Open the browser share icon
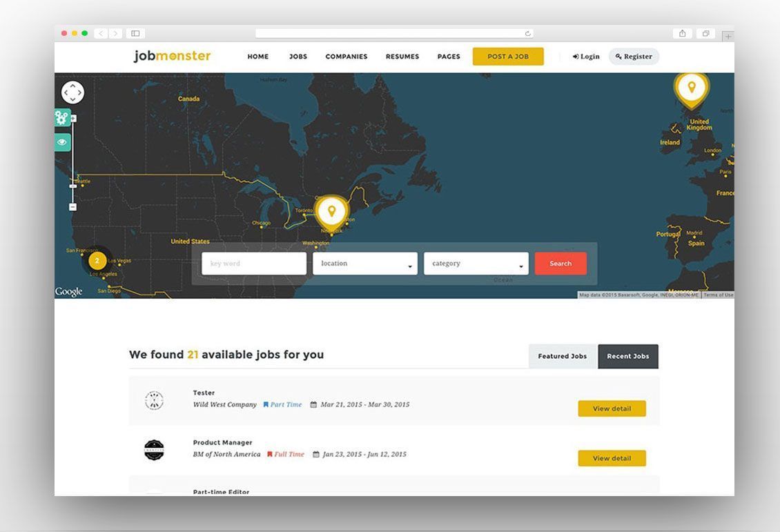This screenshot has height=532, width=780. click(683, 33)
